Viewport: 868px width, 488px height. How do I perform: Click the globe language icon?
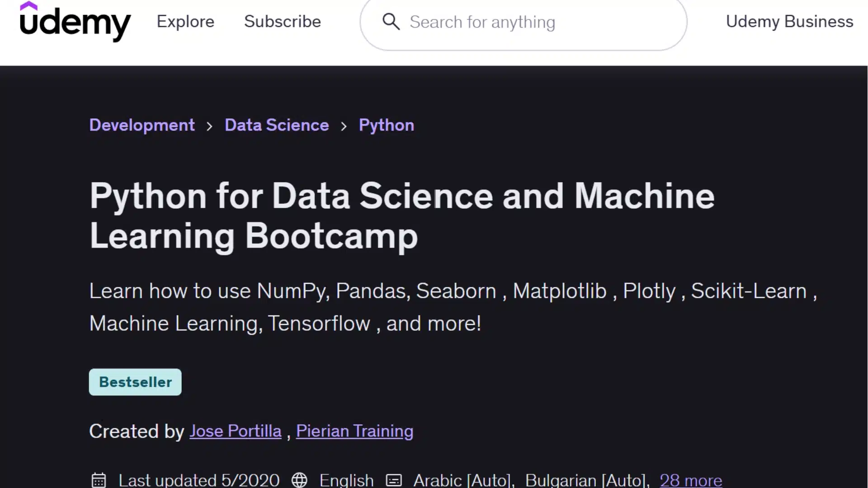(x=299, y=480)
